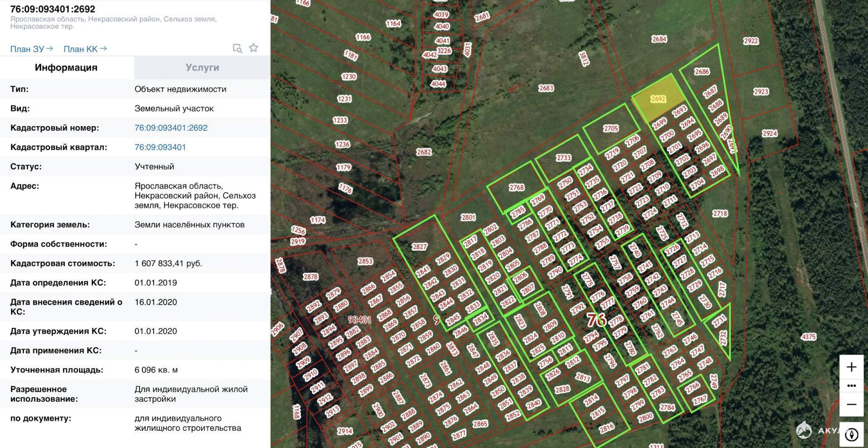868x448 pixels.
Task: Click cadastral value 1 607 833,41 руб.
Action: [x=168, y=264]
